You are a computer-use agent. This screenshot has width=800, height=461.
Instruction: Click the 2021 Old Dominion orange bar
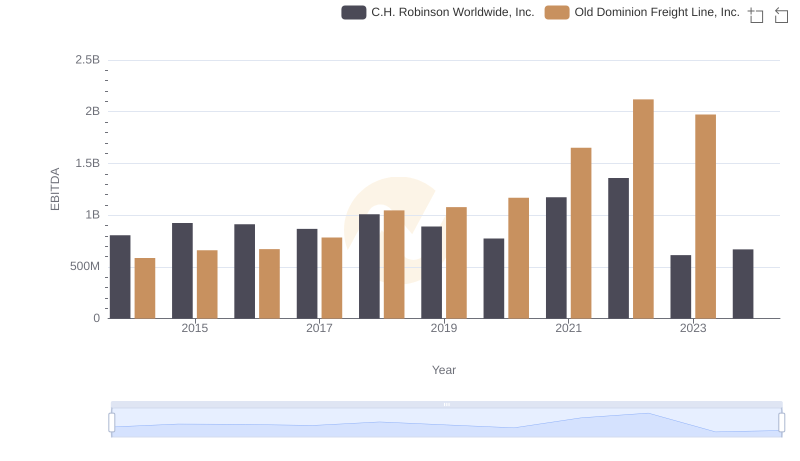(x=581, y=234)
